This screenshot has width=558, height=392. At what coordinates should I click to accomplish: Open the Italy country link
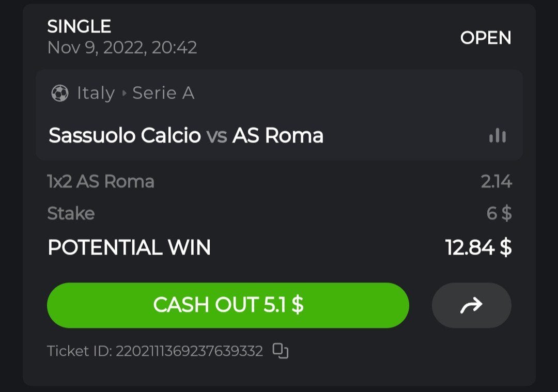[x=96, y=93]
